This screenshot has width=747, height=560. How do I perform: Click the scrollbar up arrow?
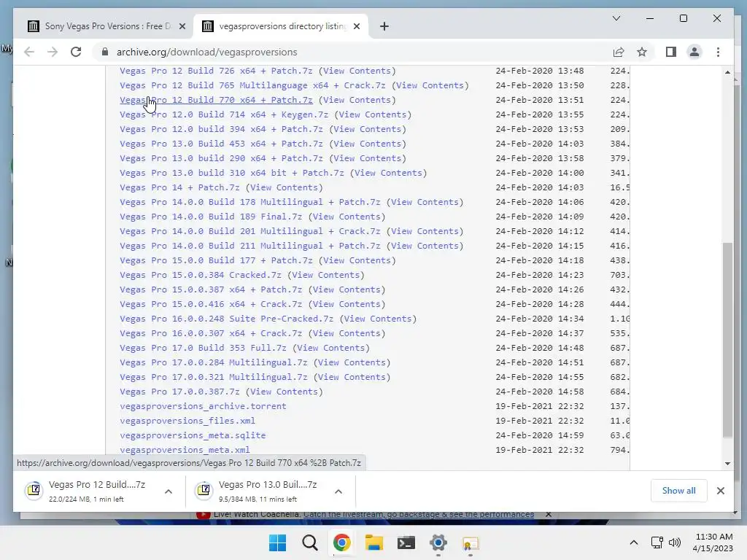pos(727,72)
